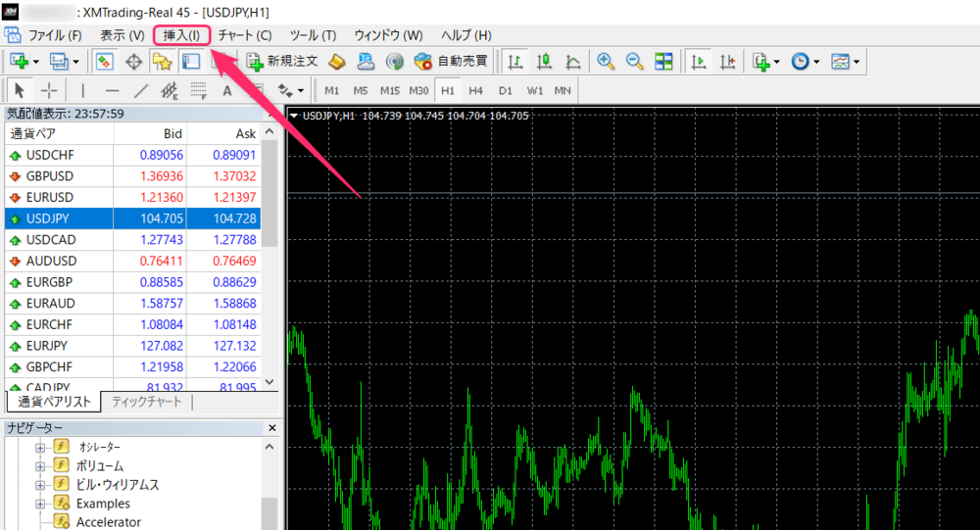Select the horizontal line drawing tool
The width and height of the screenshot is (980, 530).
click(112, 91)
